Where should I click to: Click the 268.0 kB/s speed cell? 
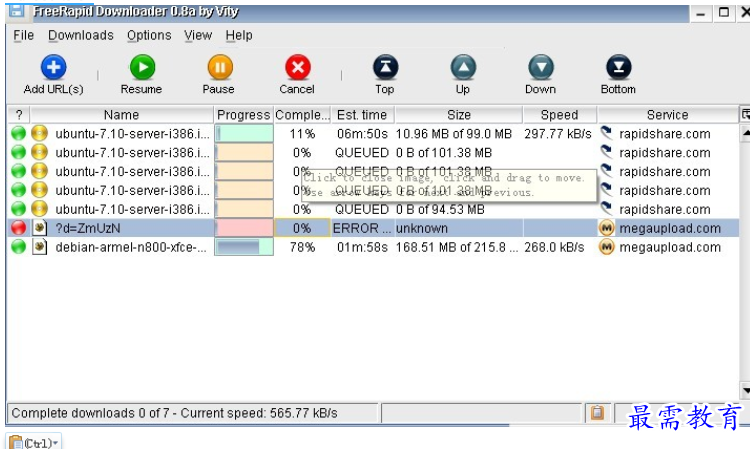coord(554,247)
